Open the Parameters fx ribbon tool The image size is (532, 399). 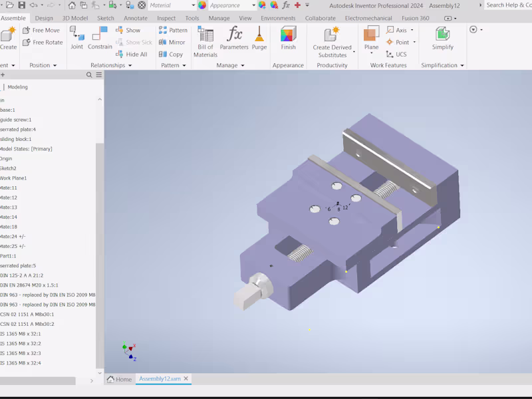(234, 38)
